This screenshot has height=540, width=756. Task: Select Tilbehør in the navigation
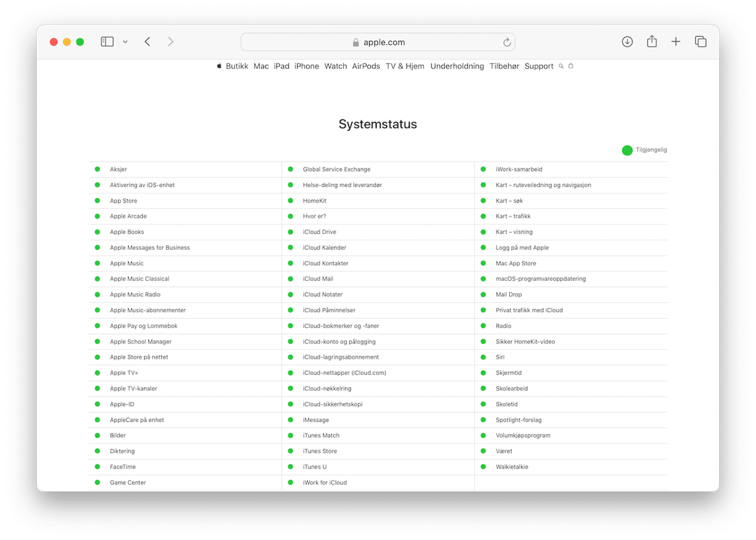(504, 66)
